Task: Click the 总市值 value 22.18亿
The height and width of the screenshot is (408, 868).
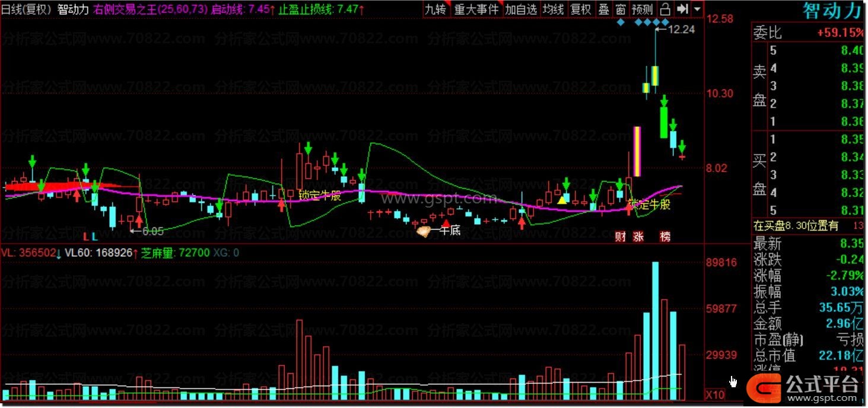Action: click(841, 356)
